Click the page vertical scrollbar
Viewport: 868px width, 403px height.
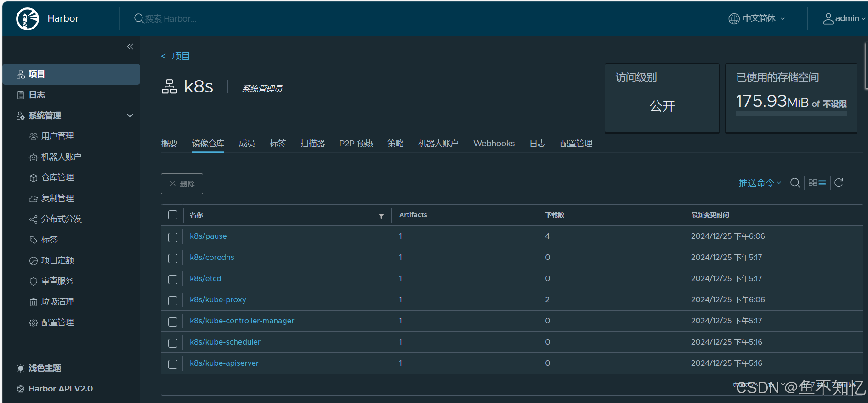(866, 65)
